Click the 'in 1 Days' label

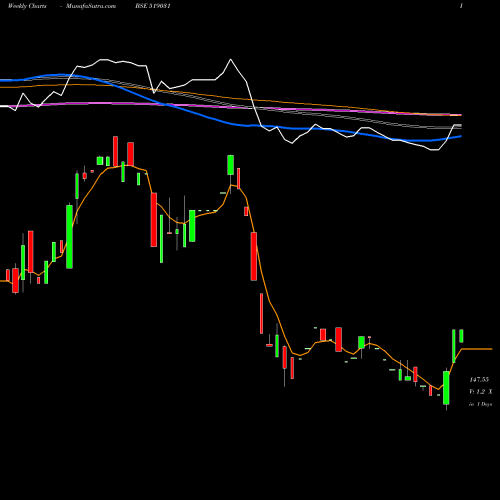pos(480,404)
